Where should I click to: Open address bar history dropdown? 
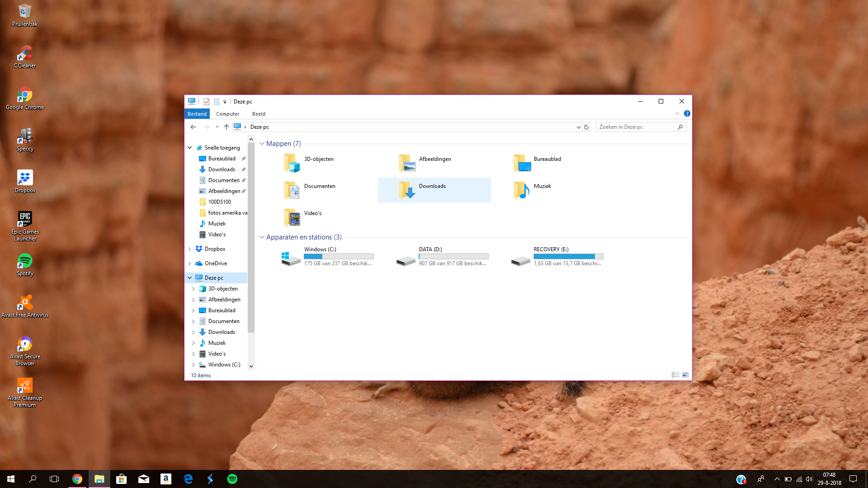pyautogui.click(x=578, y=127)
